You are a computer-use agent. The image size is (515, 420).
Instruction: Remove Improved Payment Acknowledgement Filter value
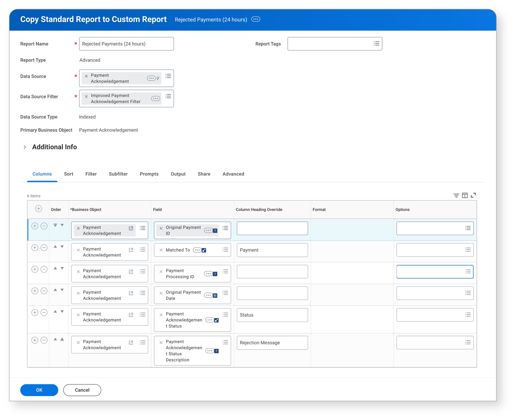86,97
